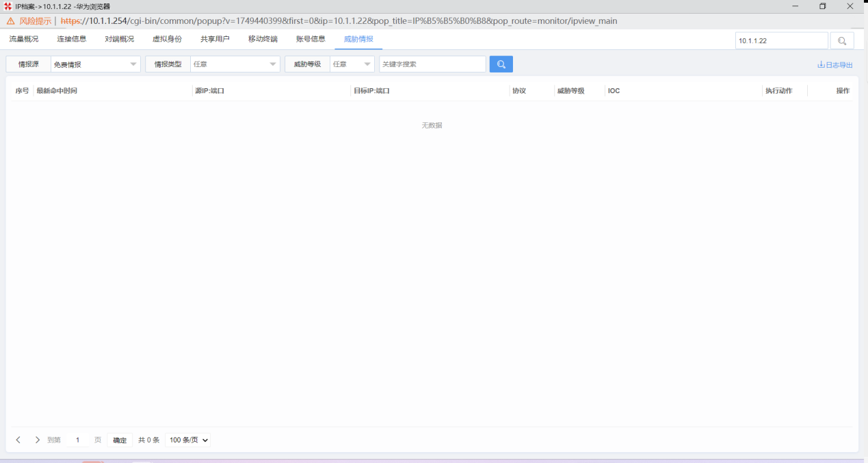Click the 风险提示 warning text

pyautogui.click(x=35, y=21)
